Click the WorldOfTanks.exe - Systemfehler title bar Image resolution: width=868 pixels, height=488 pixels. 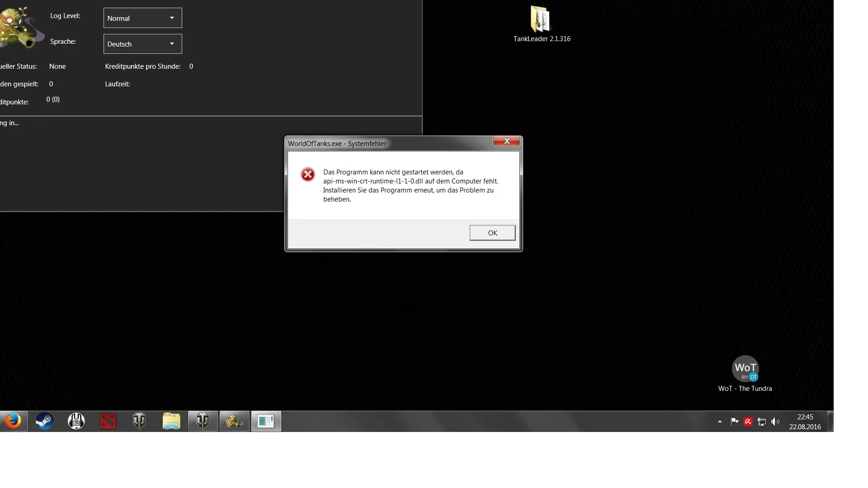coord(389,143)
